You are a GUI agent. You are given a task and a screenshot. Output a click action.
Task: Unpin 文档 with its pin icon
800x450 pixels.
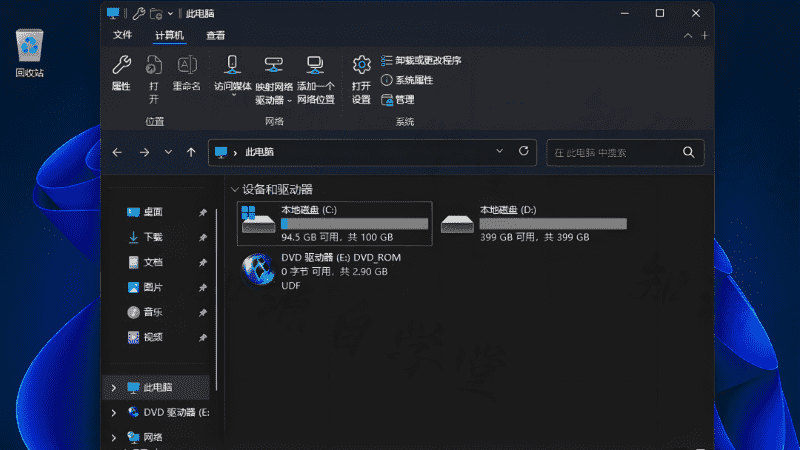(x=203, y=263)
